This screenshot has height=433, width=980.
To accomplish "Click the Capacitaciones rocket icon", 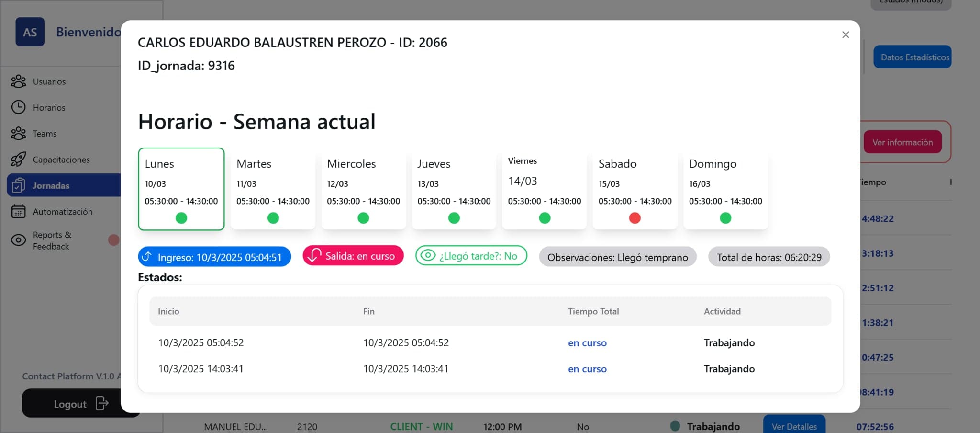I will pos(18,160).
